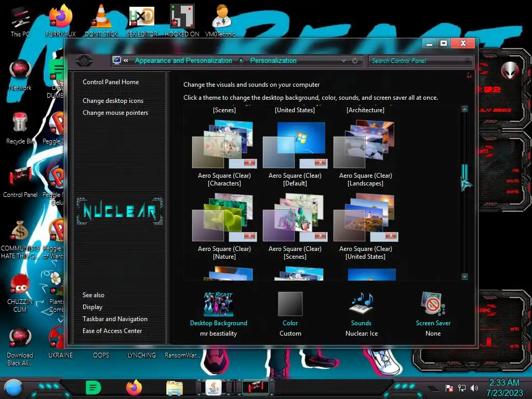
Task: Click the breadcrumb back chevrons
Action: (x=126, y=61)
